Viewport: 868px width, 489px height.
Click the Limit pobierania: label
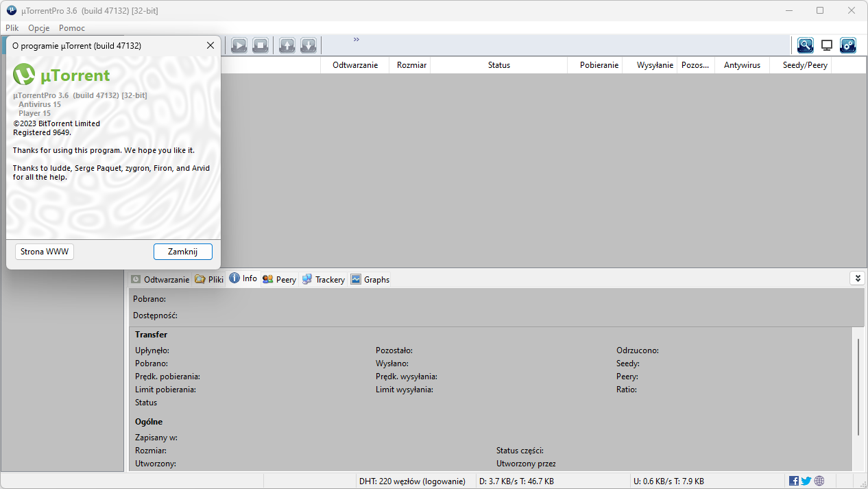click(165, 390)
